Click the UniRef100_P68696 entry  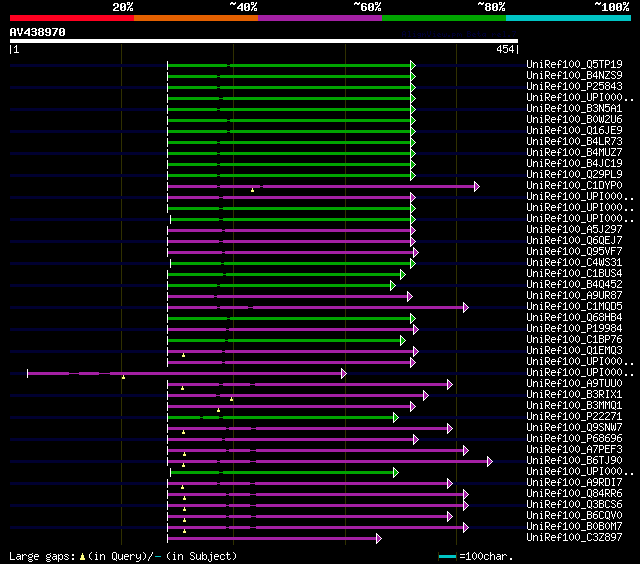574,439
